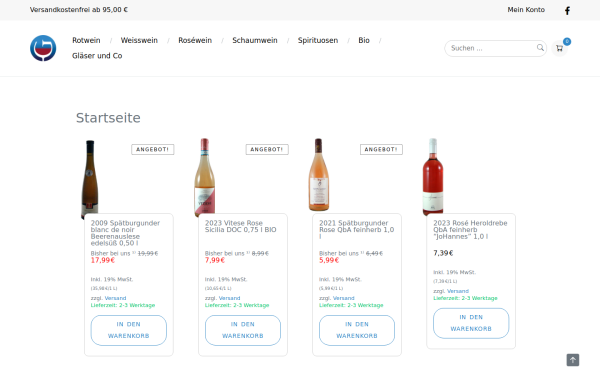Screen dimensions: 600x375
Task: Open 2023 Vitese Rose Sicilia DOC title
Action: (x=240, y=226)
